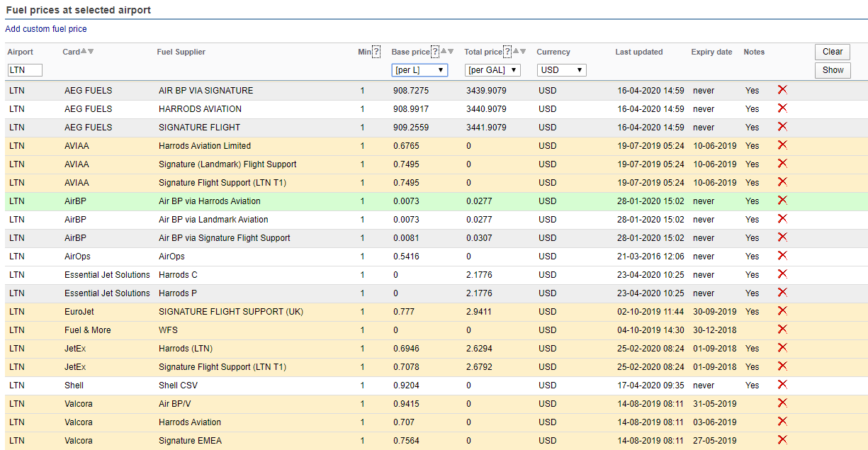Sort Card column descending

coord(91,51)
